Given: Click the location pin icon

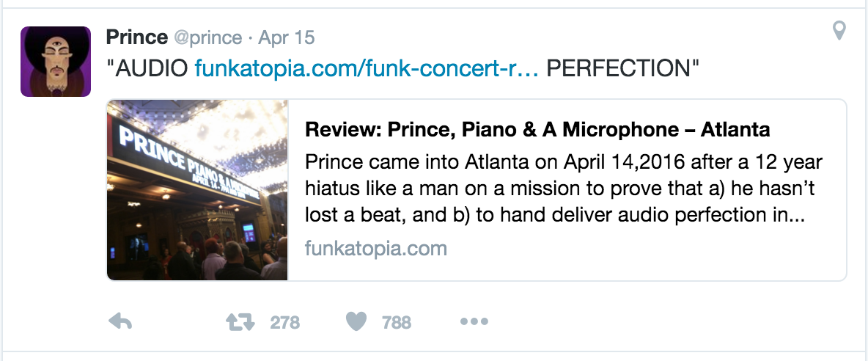Looking at the screenshot, I should click(x=839, y=31).
